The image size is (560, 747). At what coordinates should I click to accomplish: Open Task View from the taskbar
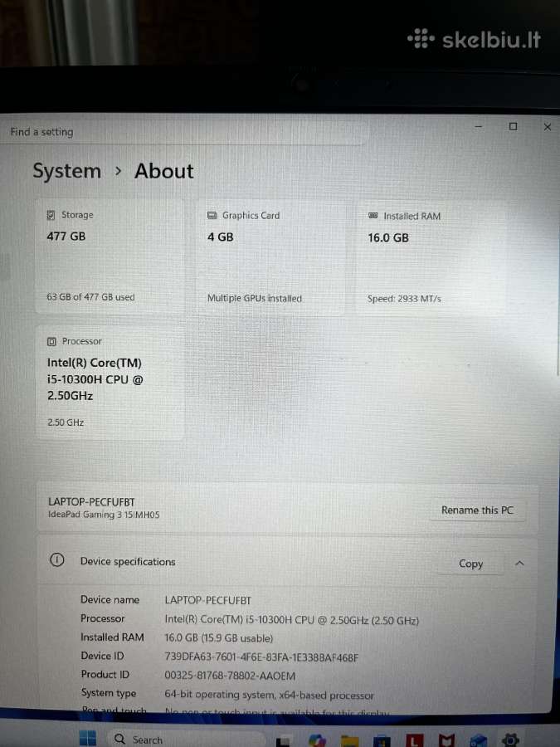[x=283, y=741]
